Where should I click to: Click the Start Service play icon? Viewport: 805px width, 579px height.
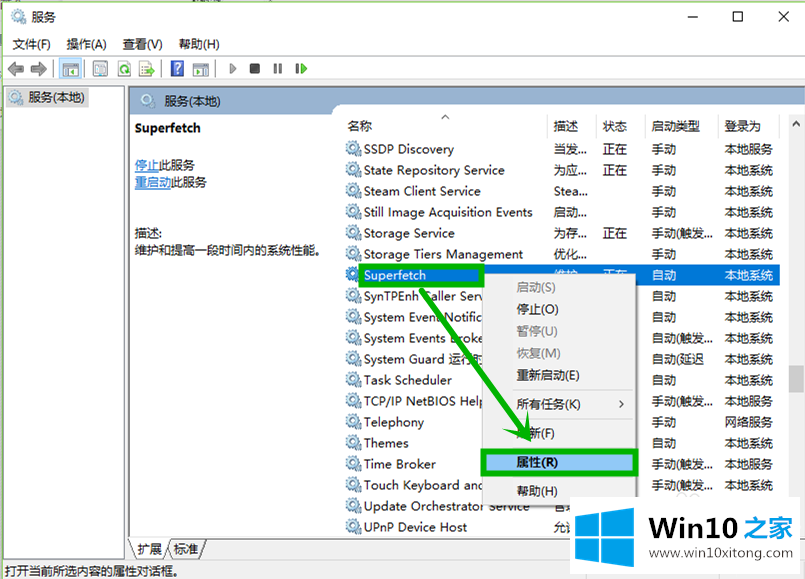point(233,68)
